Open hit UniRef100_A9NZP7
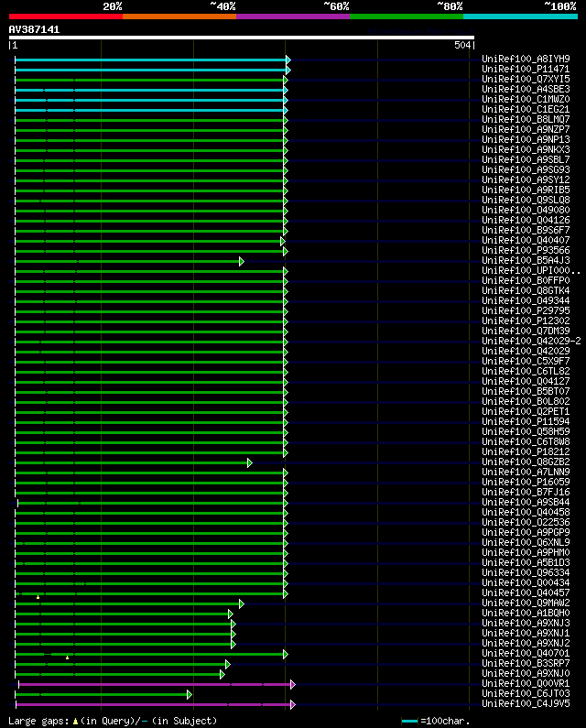 pos(526,129)
